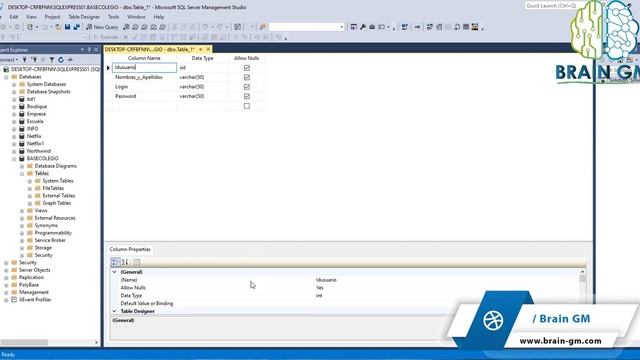The height and width of the screenshot is (360, 640).
Task: Click the Toolbox icon next to wrench
Action: [x=372, y=27]
